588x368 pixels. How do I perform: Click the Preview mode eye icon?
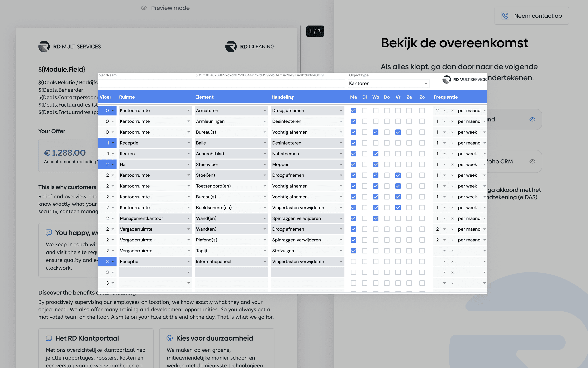[144, 8]
